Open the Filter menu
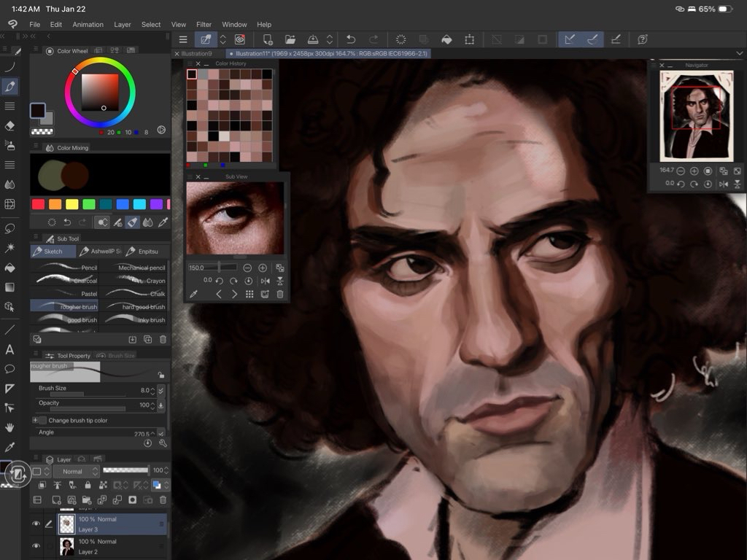The image size is (747, 560). pos(204,24)
